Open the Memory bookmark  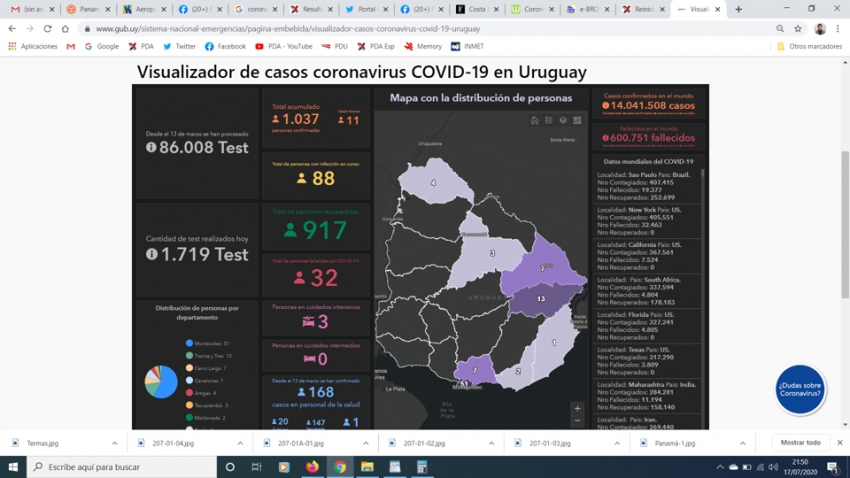click(x=423, y=47)
